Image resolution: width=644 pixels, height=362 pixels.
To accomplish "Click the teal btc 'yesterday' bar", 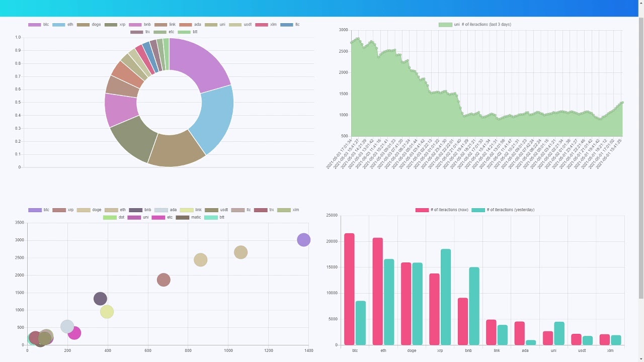I will (361, 323).
